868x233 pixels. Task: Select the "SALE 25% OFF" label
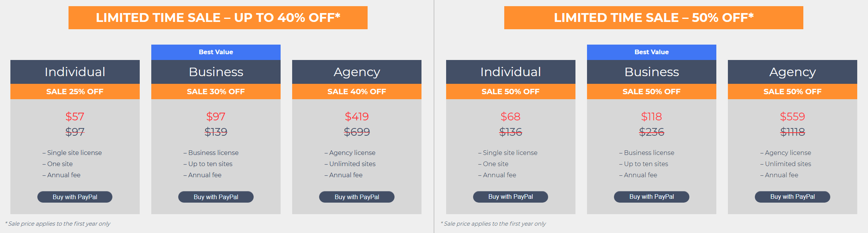(x=75, y=92)
